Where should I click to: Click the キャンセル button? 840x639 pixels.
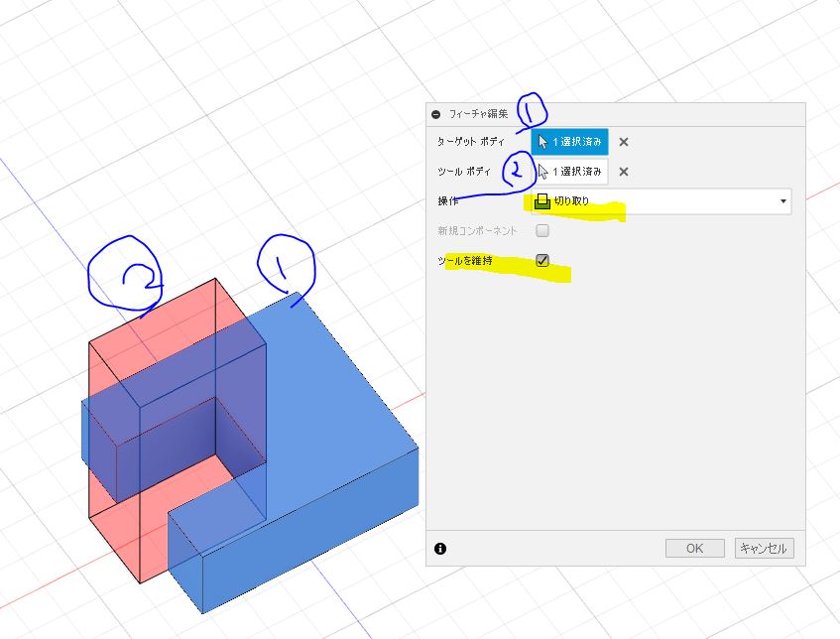coord(764,549)
